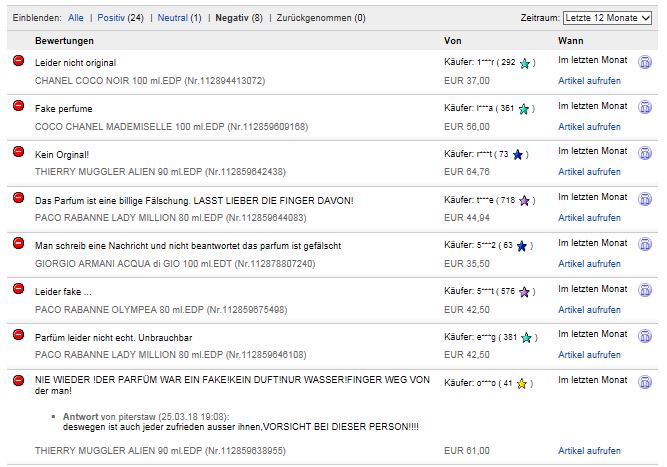667x467 pixels.
Task: Open 'Artikel aufrufen' for EUR 42,50 LADY MILLION
Action: 589,355
